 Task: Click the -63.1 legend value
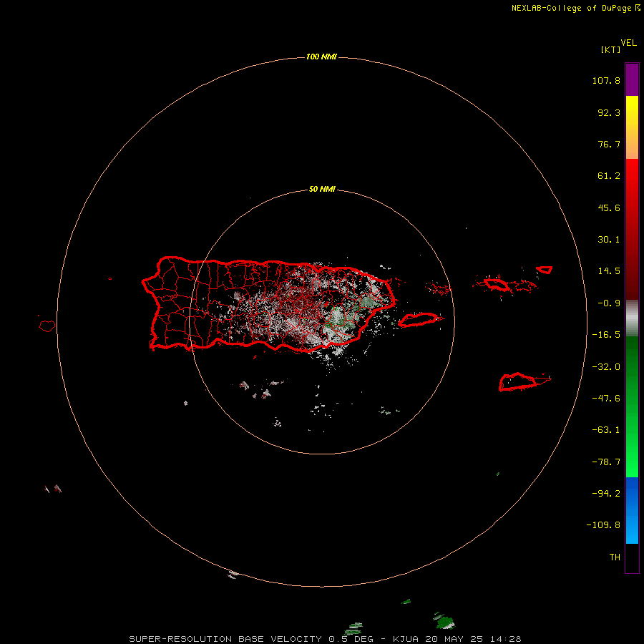point(606,430)
